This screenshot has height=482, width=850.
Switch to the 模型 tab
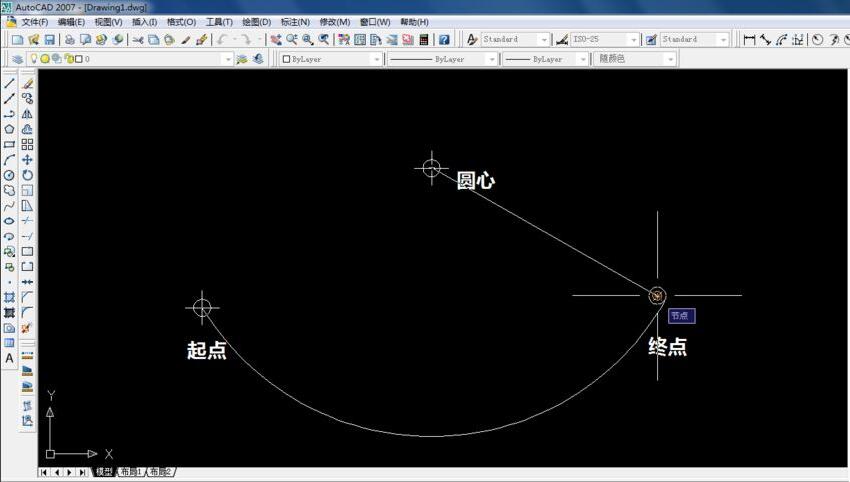coord(103,472)
